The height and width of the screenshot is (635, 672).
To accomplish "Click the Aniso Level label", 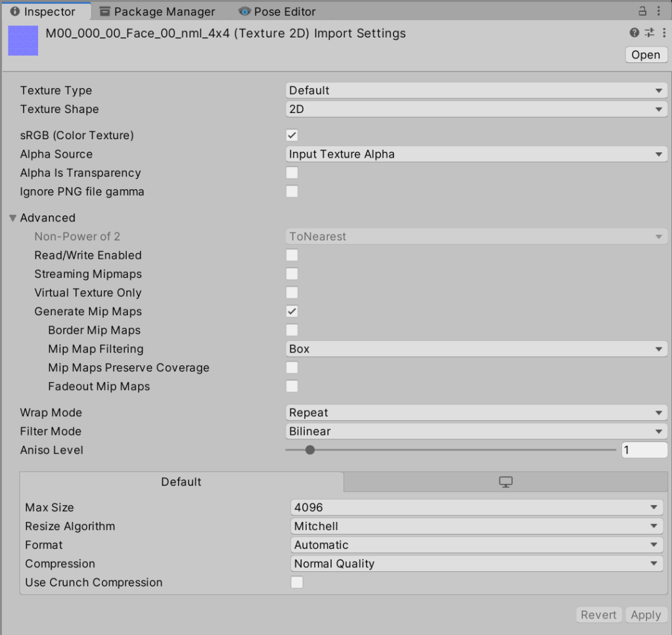I will tap(51, 450).
